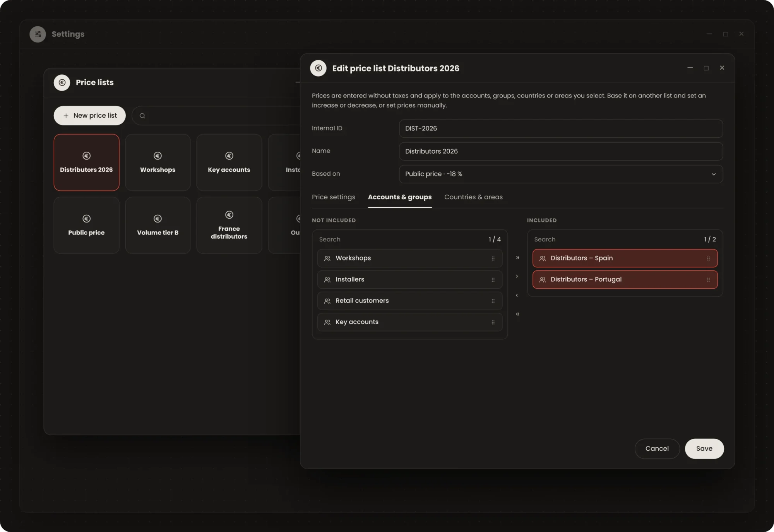The height and width of the screenshot is (532, 774).
Task: Select Retail customers in Not Included list
Action: click(410, 301)
